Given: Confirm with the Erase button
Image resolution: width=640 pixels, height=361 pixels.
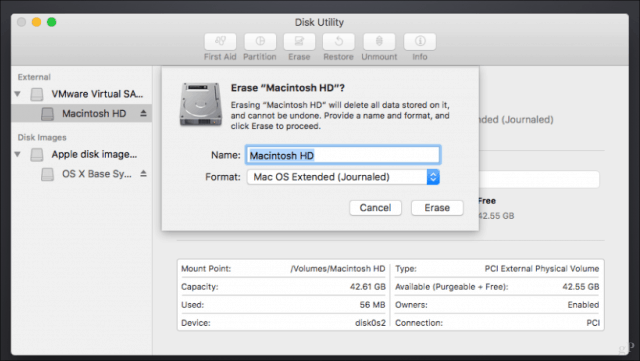Looking at the screenshot, I should tap(437, 207).
